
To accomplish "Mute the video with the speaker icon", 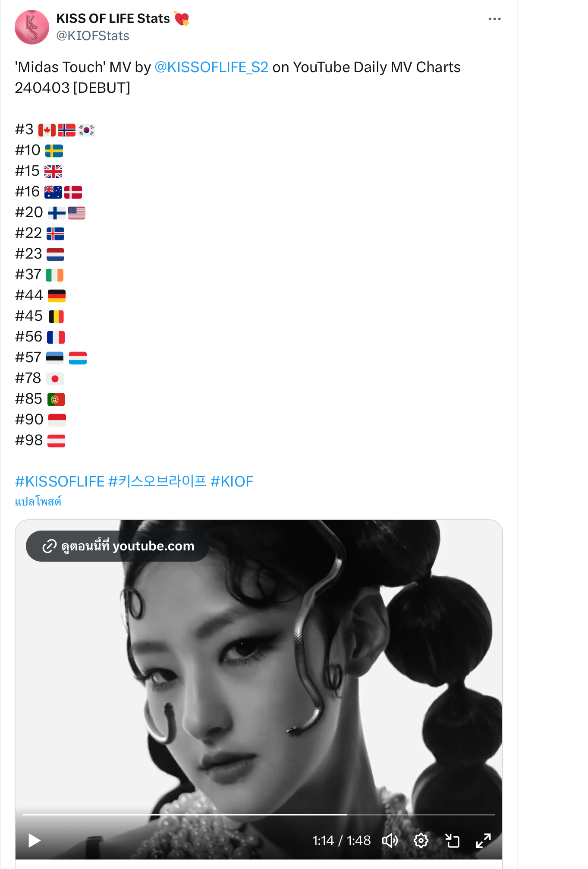I will 390,841.
